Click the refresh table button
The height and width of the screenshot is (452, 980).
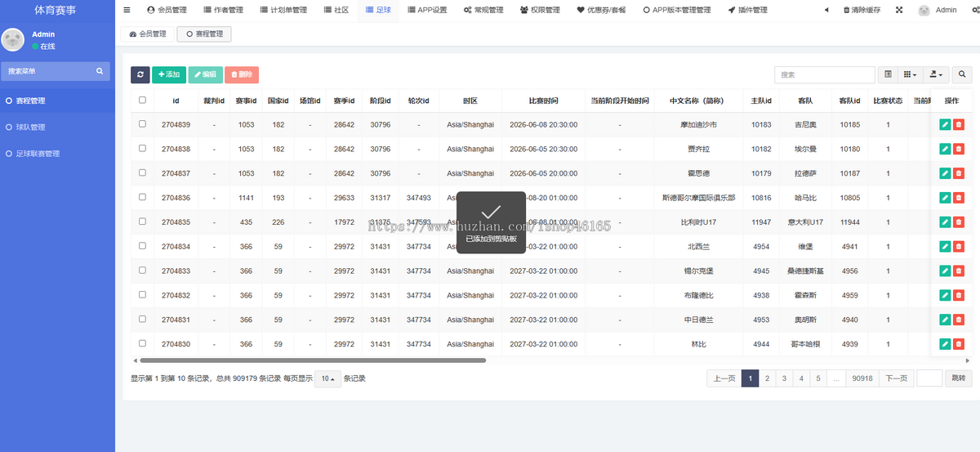coord(140,74)
